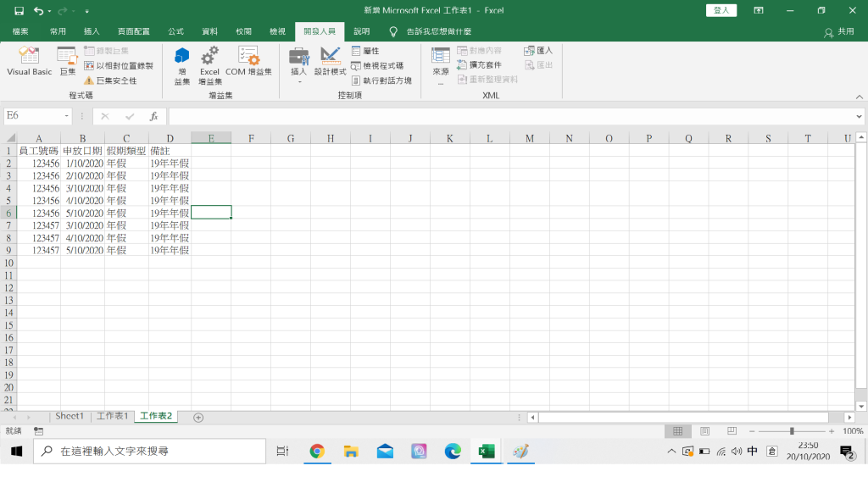Screen dimensions: 868x488
Task: Switch to Page Break Preview in the status bar
Action: (732, 431)
